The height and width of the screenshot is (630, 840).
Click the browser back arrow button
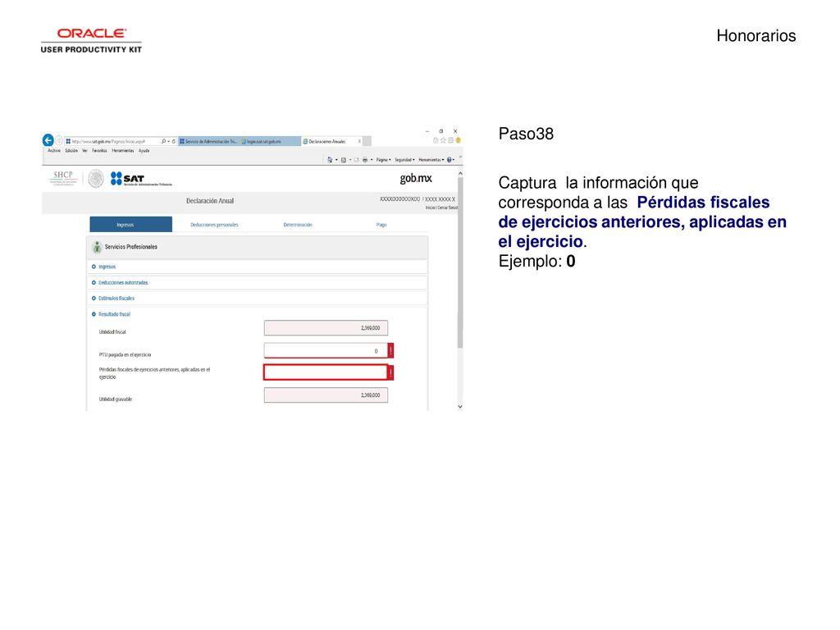(48, 140)
